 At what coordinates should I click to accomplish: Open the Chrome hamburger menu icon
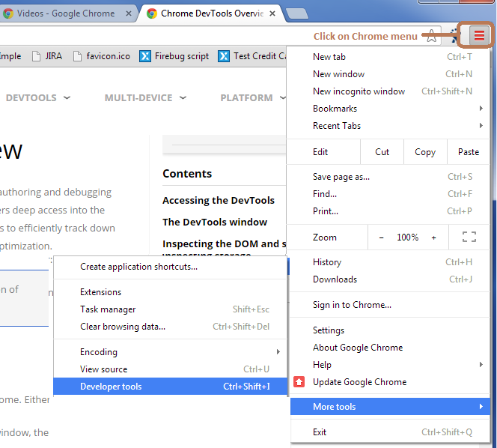pyautogui.click(x=479, y=35)
